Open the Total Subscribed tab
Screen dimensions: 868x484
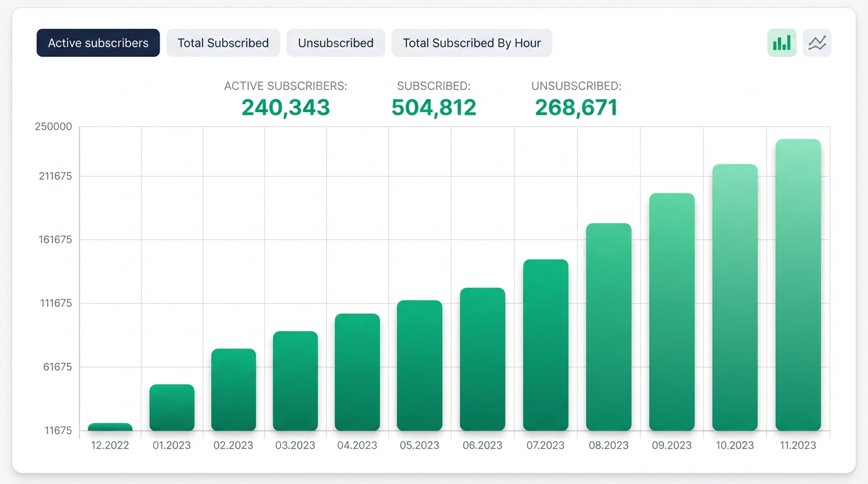tap(223, 43)
